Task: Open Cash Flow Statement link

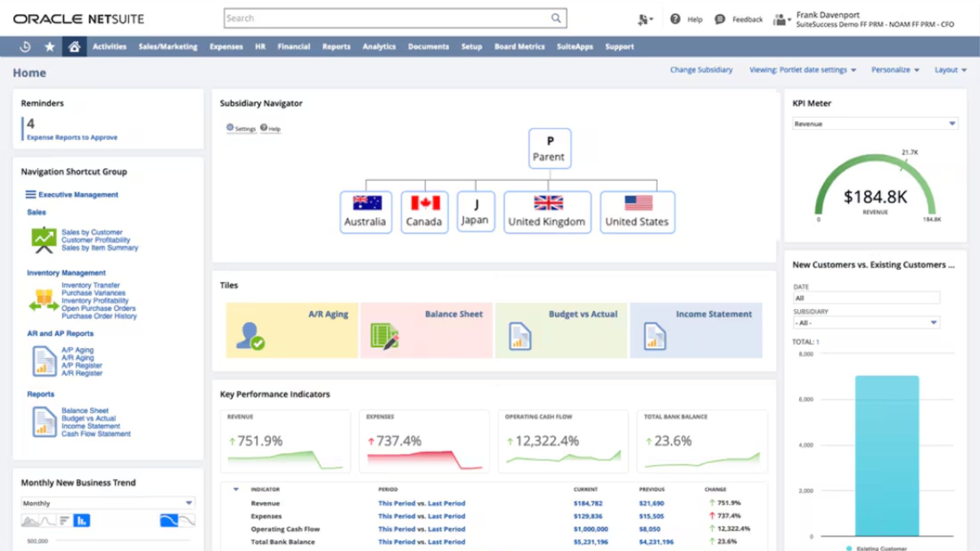Action: tap(96, 434)
